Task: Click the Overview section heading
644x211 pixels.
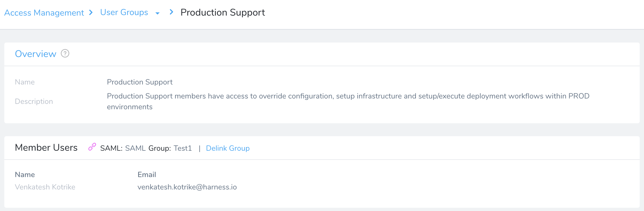Action: click(35, 54)
